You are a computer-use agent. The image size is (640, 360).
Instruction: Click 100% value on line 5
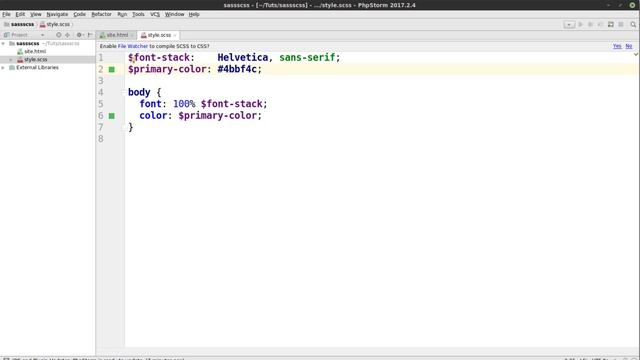tap(184, 104)
